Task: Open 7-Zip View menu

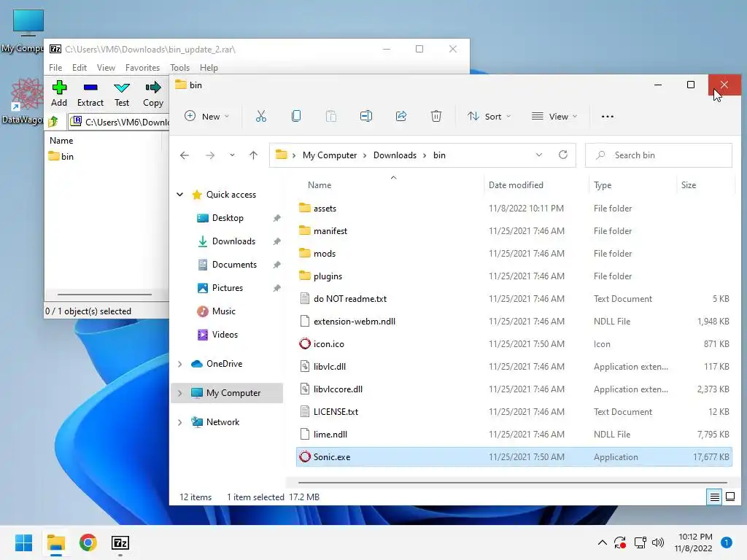Action: click(x=106, y=68)
